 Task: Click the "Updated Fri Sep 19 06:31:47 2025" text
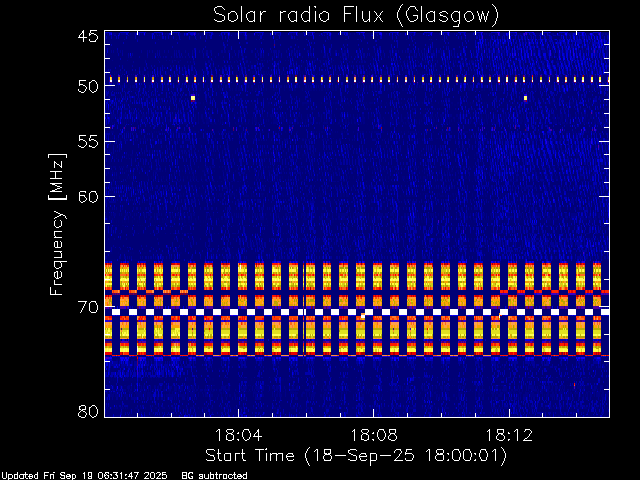[84, 476]
